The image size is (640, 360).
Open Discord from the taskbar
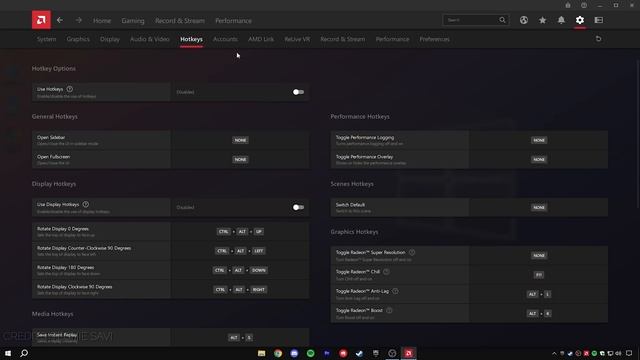tap(294, 353)
